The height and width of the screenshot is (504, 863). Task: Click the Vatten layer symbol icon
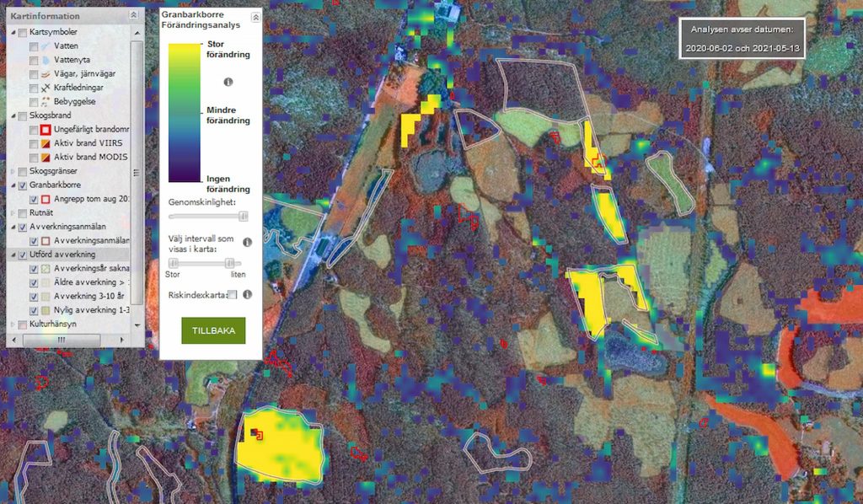(x=46, y=46)
